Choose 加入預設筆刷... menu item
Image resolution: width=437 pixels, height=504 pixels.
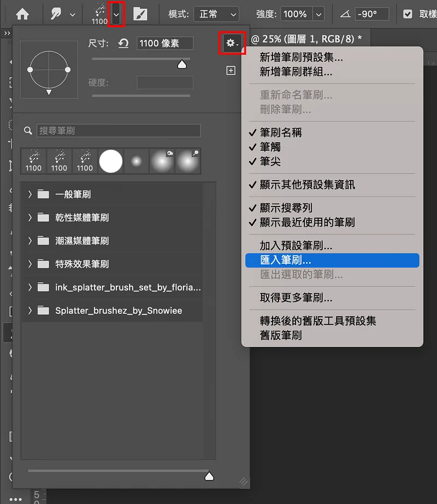[332, 246]
